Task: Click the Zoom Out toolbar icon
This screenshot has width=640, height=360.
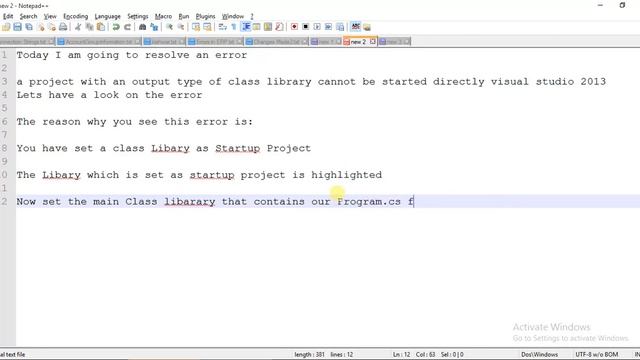Action: click(180, 27)
